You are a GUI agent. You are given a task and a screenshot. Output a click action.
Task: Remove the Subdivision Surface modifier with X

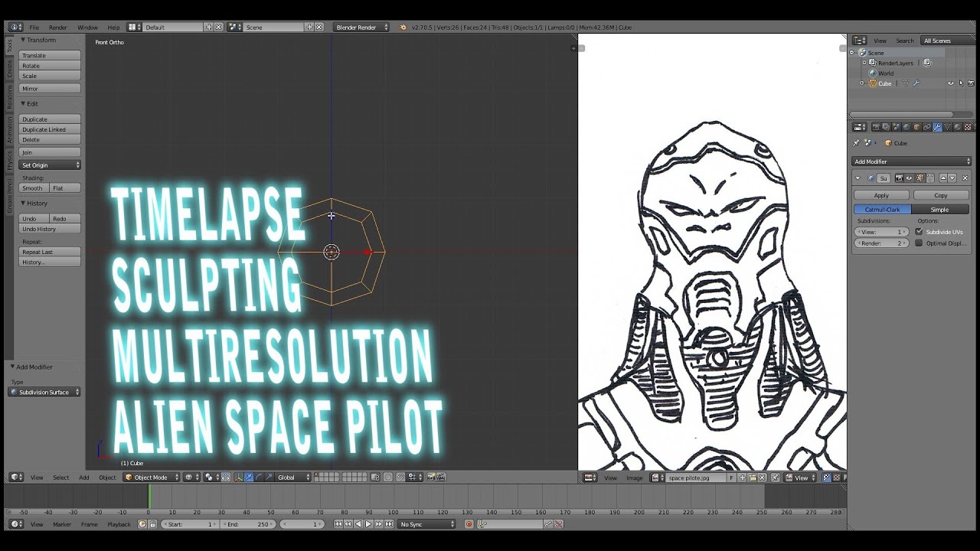point(965,178)
